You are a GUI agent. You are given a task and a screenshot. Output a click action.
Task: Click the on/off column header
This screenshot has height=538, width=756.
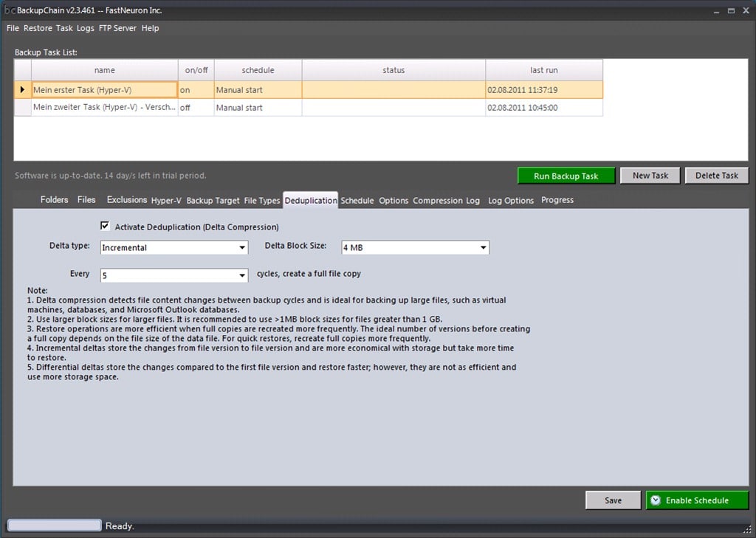[196, 70]
